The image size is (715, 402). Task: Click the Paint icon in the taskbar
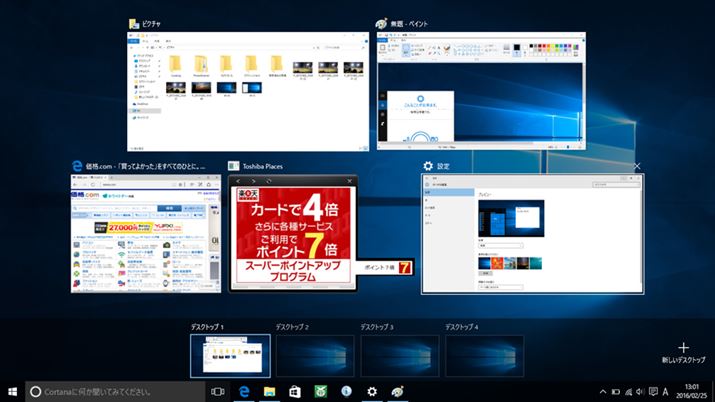pyautogui.click(x=398, y=391)
